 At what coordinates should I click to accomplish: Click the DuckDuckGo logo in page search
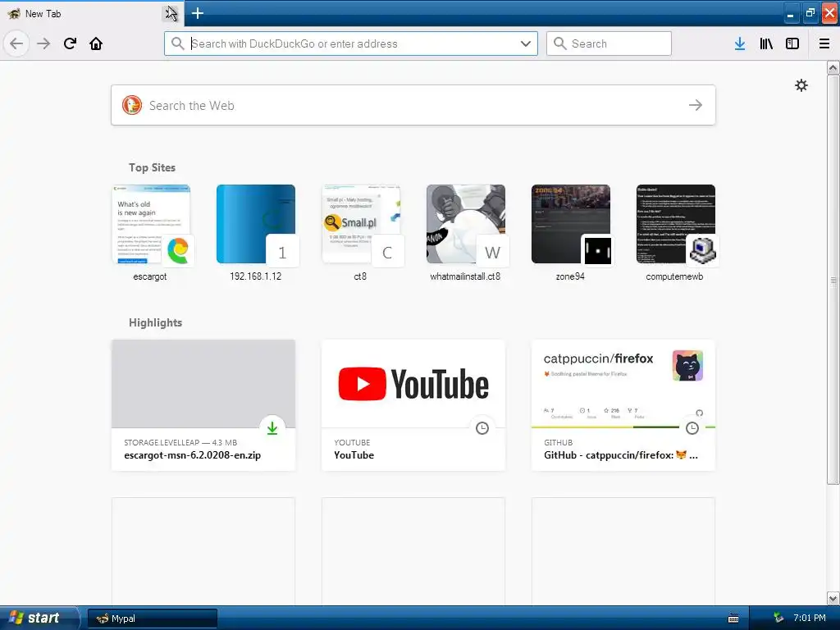click(132, 105)
